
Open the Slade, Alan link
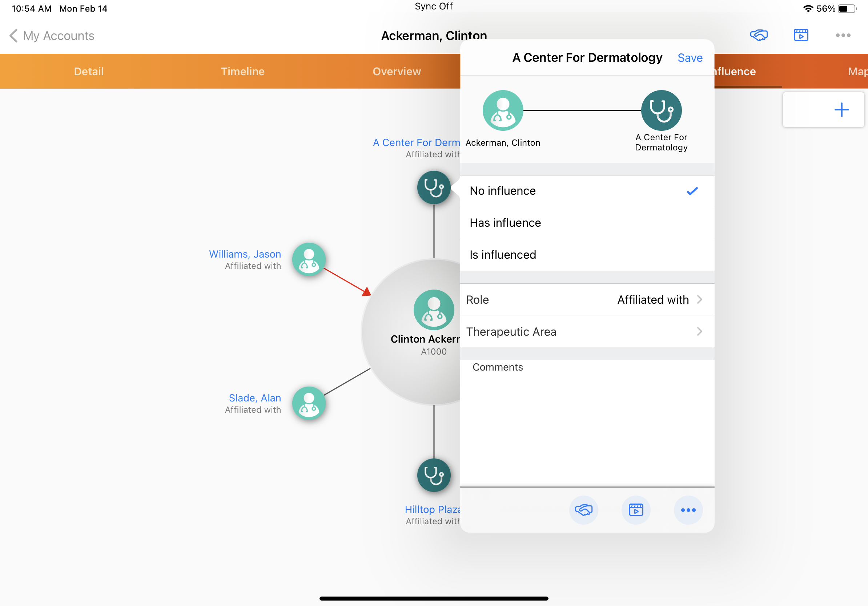click(254, 398)
